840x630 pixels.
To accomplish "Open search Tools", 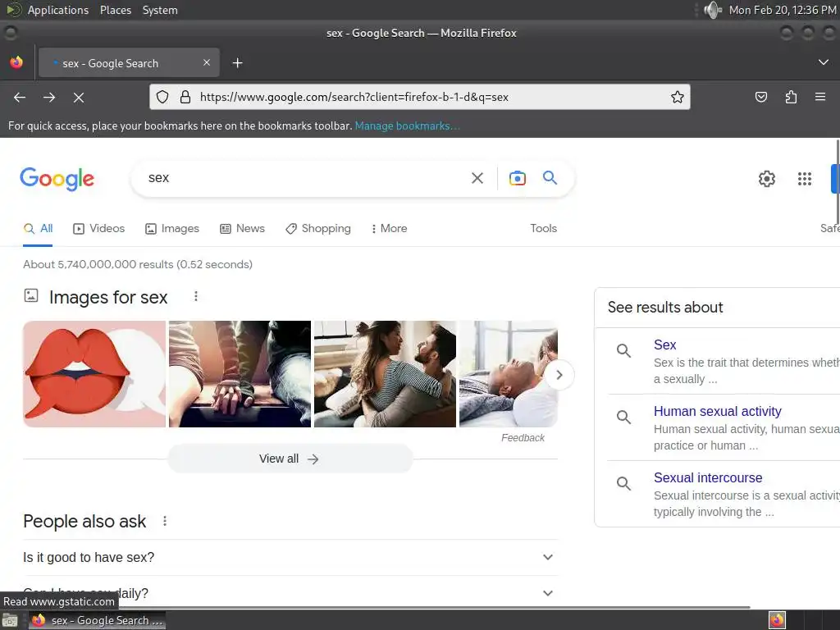I will (543, 229).
